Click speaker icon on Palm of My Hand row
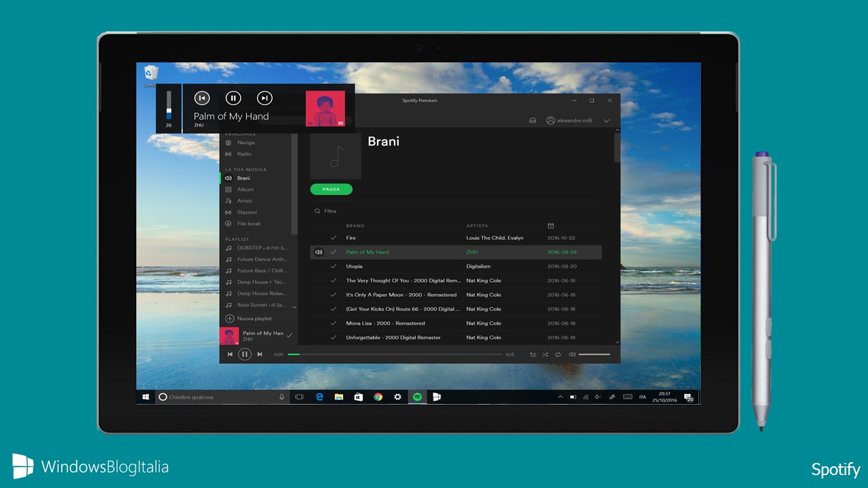 coord(319,252)
